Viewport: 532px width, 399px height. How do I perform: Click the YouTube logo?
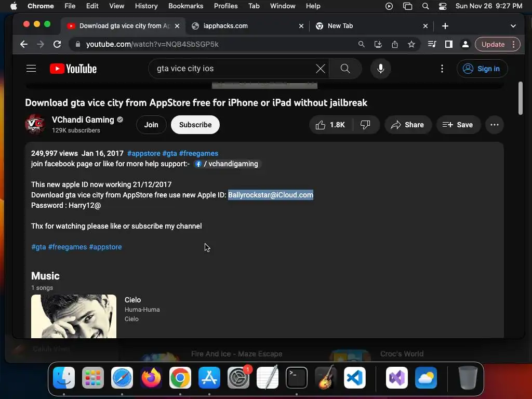click(73, 69)
